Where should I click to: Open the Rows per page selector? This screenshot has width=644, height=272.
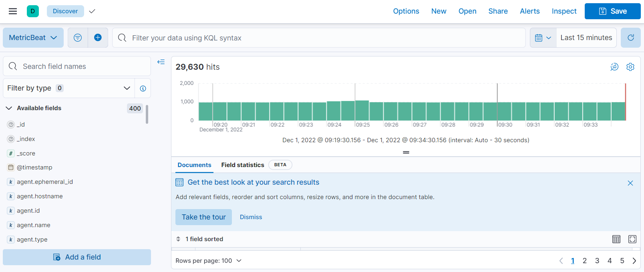click(208, 261)
